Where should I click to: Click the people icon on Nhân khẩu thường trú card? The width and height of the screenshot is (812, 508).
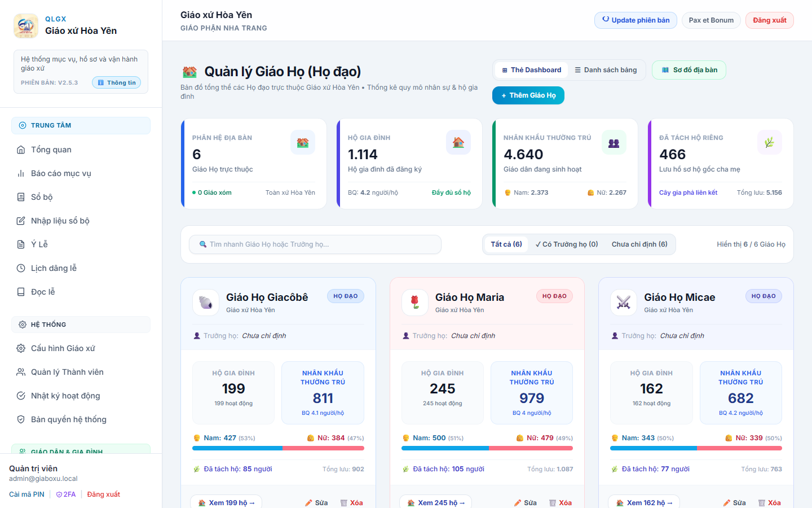tap(614, 142)
